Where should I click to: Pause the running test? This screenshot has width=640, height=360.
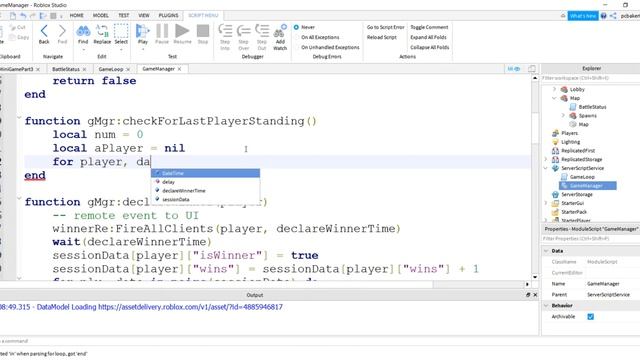(162, 34)
